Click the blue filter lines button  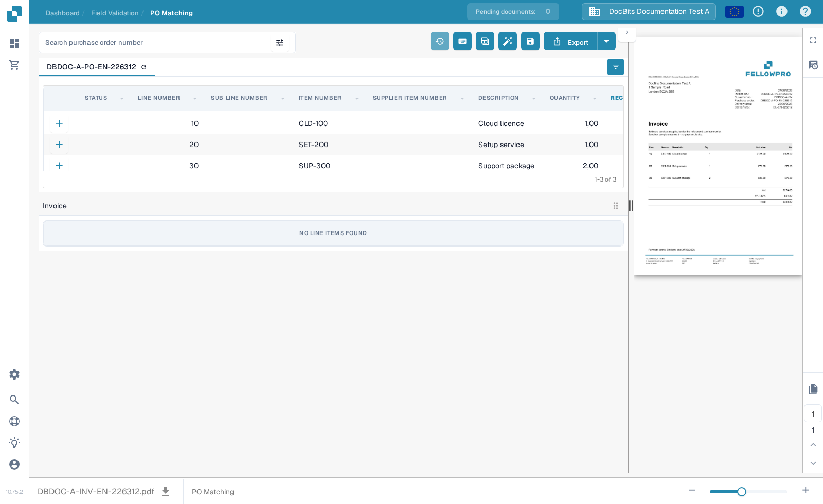[616, 67]
